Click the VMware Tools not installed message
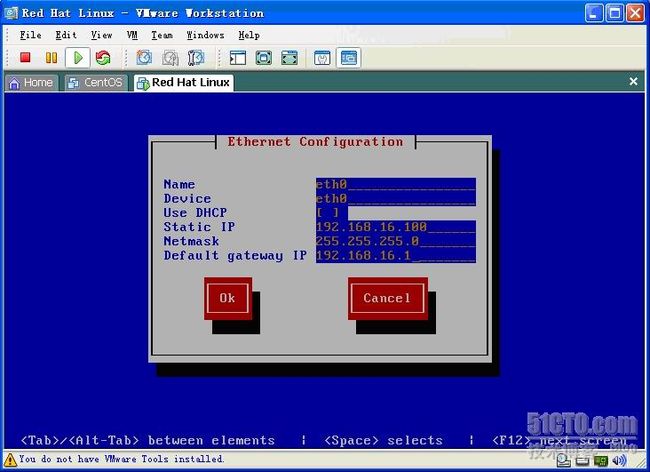The height and width of the screenshot is (472, 650). [x=121, y=459]
